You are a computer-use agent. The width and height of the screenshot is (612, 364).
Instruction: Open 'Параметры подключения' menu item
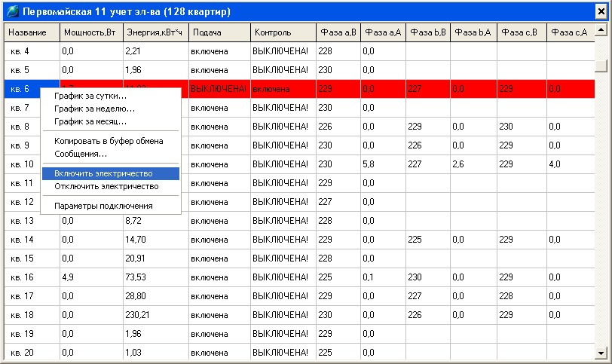[103, 206]
